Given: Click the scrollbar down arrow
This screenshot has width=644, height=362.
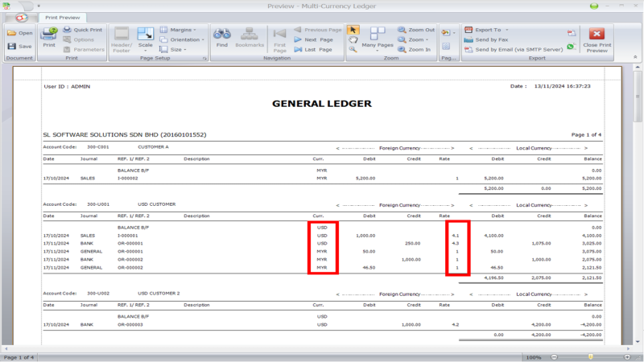Looking at the screenshot, I should click(x=638, y=341).
